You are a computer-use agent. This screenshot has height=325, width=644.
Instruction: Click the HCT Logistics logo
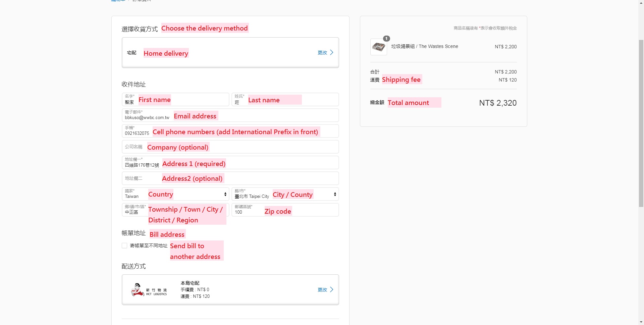click(x=149, y=290)
